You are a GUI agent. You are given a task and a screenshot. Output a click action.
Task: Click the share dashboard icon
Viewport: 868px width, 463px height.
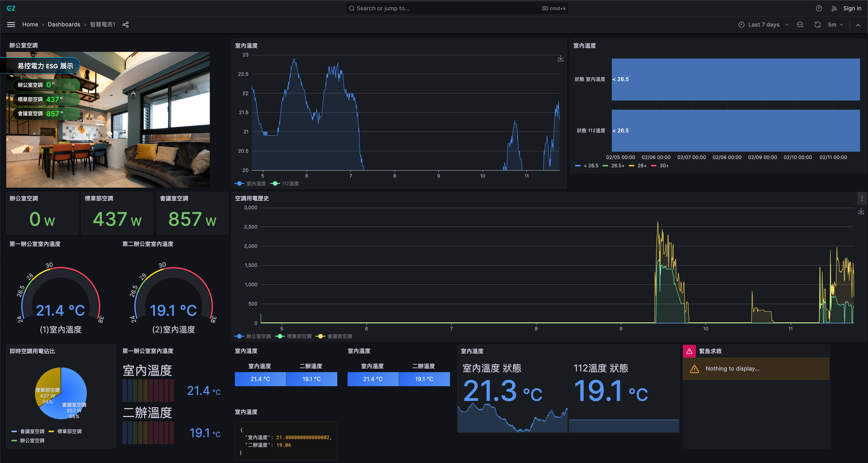pyautogui.click(x=125, y=25)
